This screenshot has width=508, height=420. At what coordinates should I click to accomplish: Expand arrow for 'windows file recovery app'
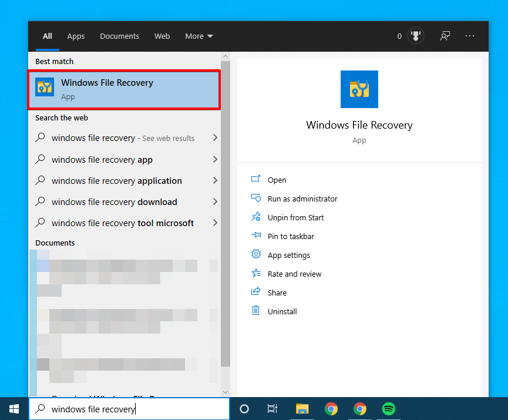point(215,159)
